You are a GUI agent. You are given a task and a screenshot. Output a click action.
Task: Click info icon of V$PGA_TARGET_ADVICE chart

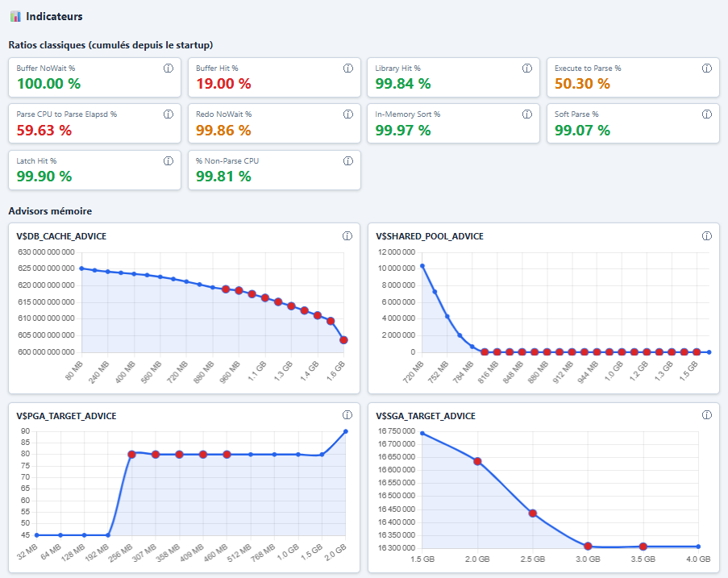pos(347,415)
